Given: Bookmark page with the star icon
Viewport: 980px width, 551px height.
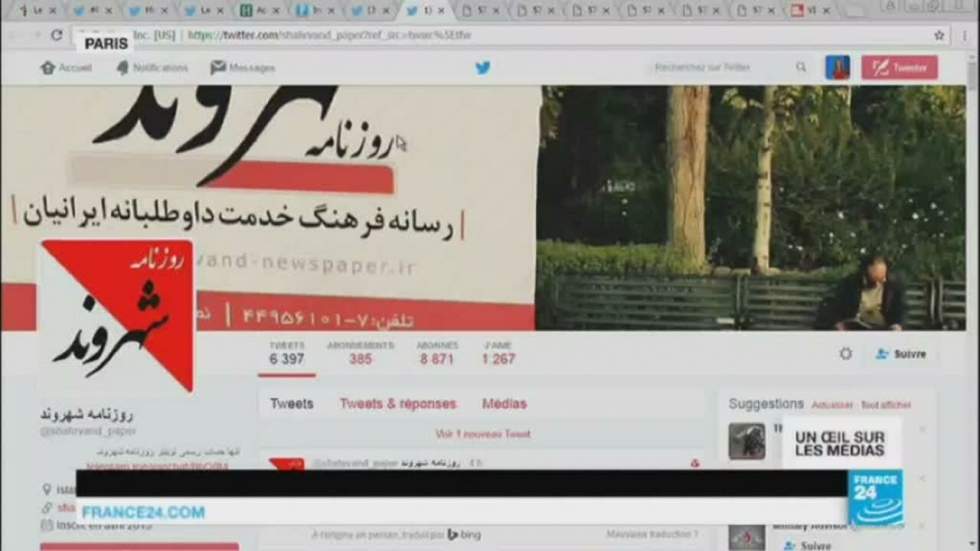Looking at the screenshot, I should pyautogui.click(x=939, y=35).
